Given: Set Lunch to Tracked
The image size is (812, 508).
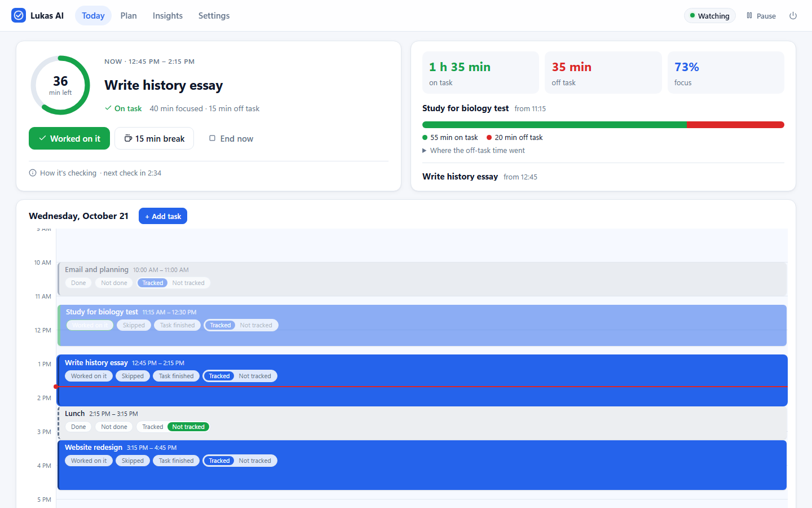Looking at the screenshot, I should click(153, 427).
